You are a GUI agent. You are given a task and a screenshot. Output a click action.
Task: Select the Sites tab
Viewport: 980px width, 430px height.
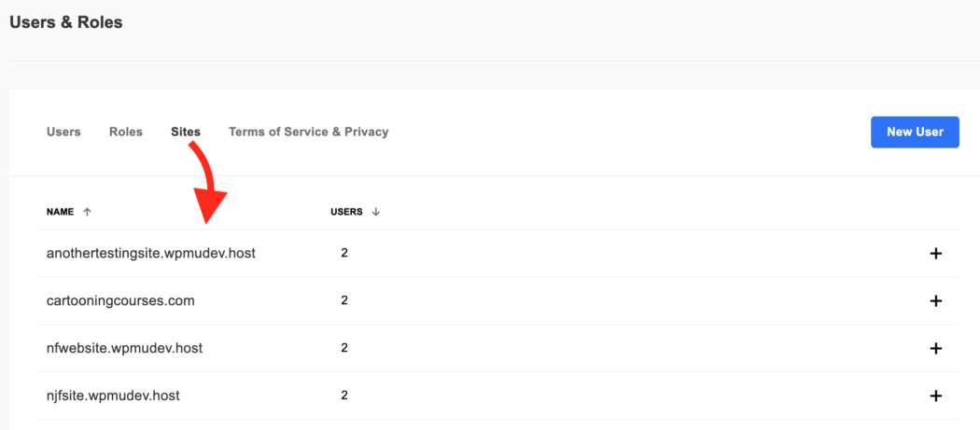click(x=186, y=132)
